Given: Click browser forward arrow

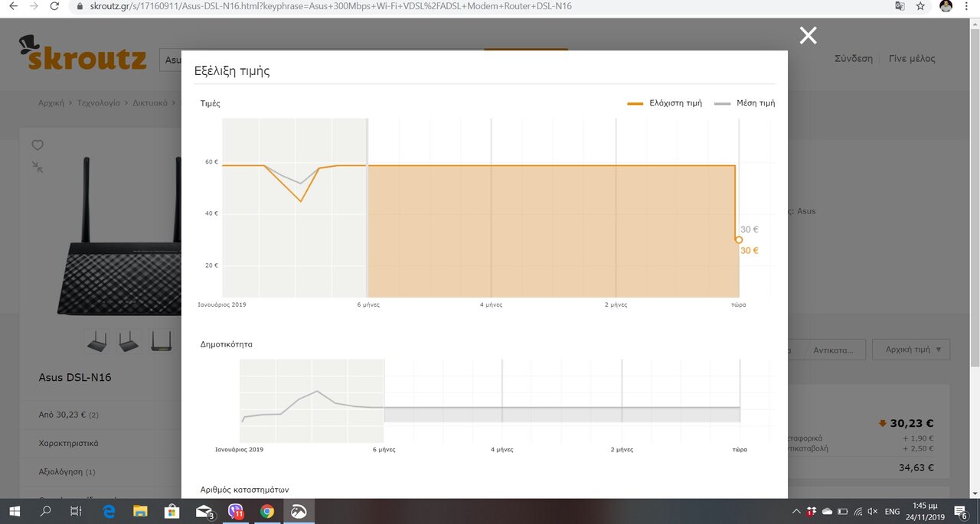Looking at the screenshot, I should pyautogui.click(x=34, y=6).
